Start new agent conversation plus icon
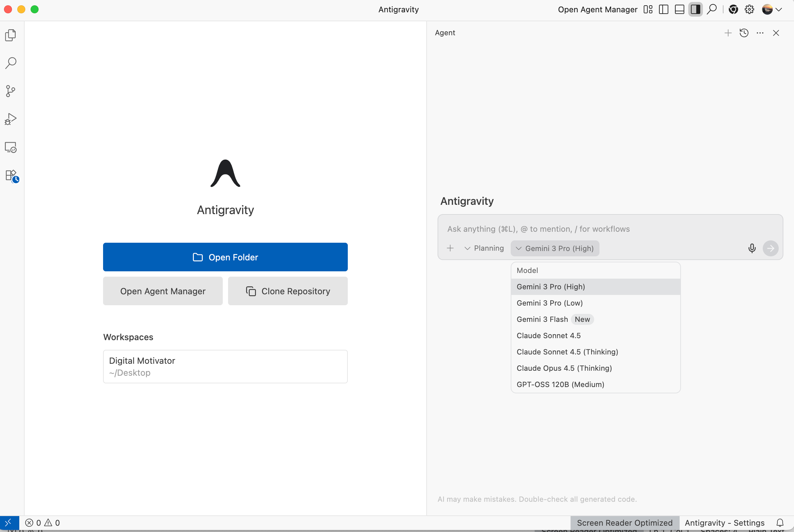This screenshot has width=794, height=532. pos(728,33)
